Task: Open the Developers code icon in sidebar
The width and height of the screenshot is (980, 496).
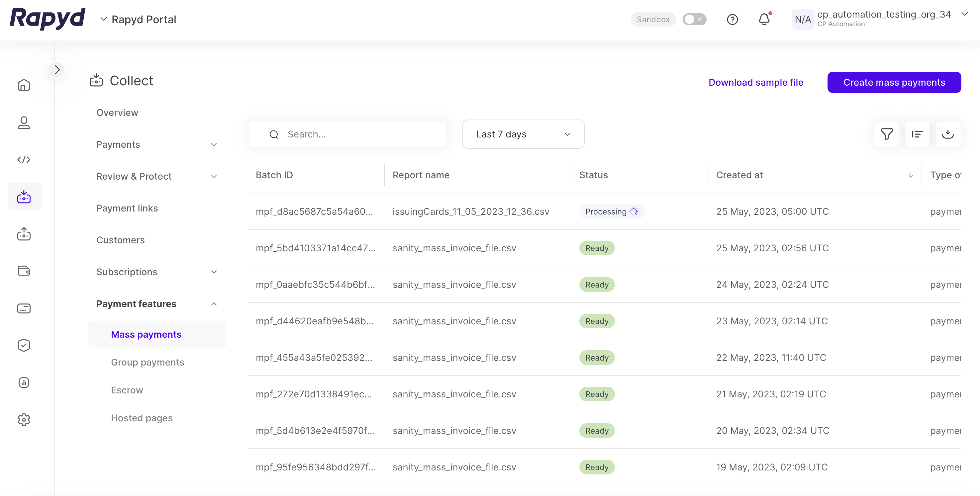Action: coord(24,160)
